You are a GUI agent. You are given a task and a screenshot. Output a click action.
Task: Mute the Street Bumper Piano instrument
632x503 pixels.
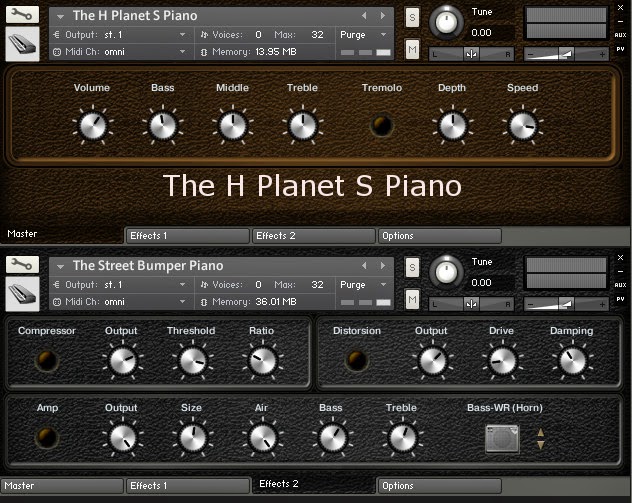[412, 299]
